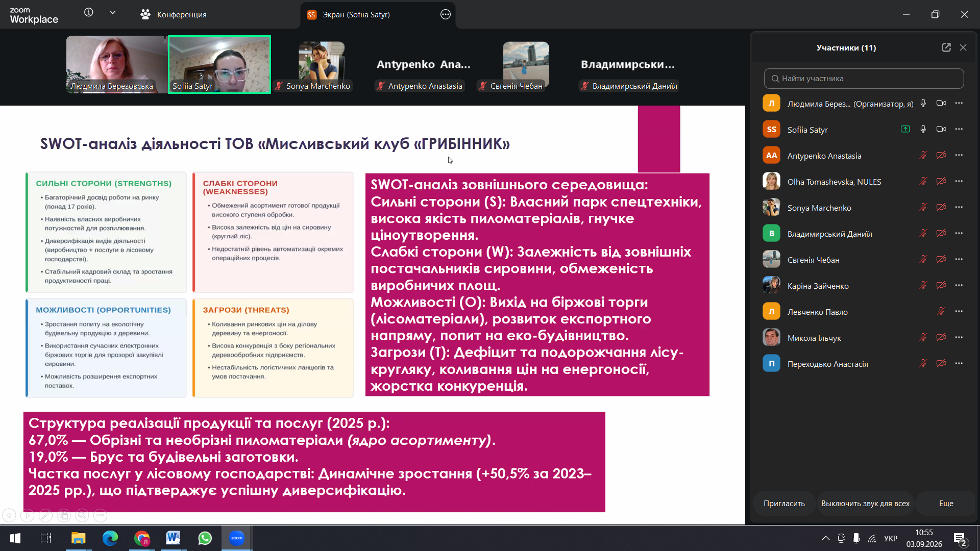Mute Sofiia Satyr's microphone in list
980x551 pixels.
923,129
